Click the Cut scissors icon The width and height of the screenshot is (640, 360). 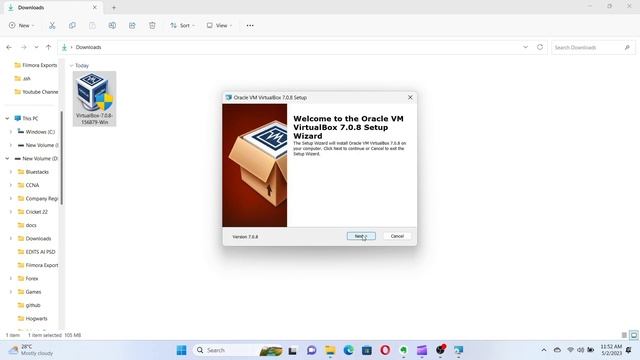(52, 25)
